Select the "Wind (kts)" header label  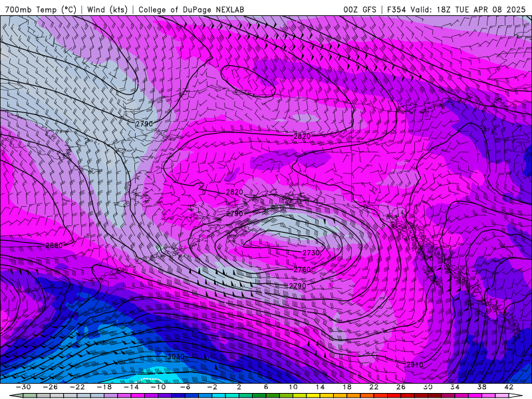(107, 9)
